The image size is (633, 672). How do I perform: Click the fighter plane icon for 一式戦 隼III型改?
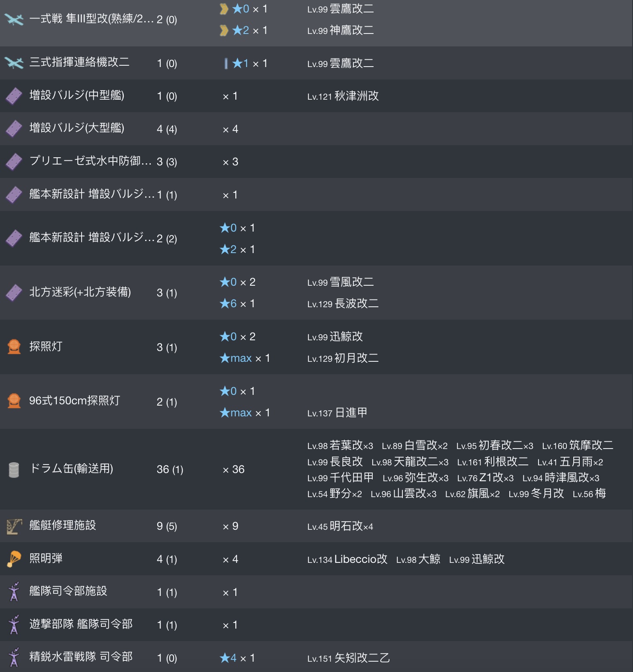pos(14,19)
